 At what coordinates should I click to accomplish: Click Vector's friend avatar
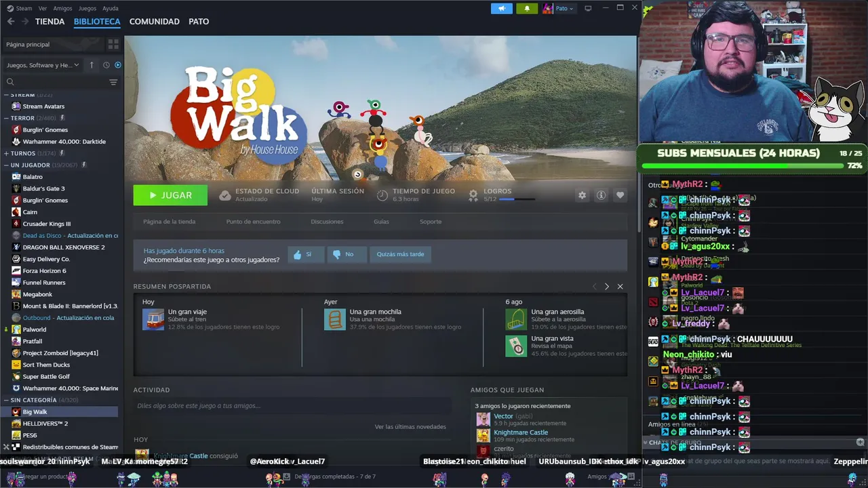point(483,419)
